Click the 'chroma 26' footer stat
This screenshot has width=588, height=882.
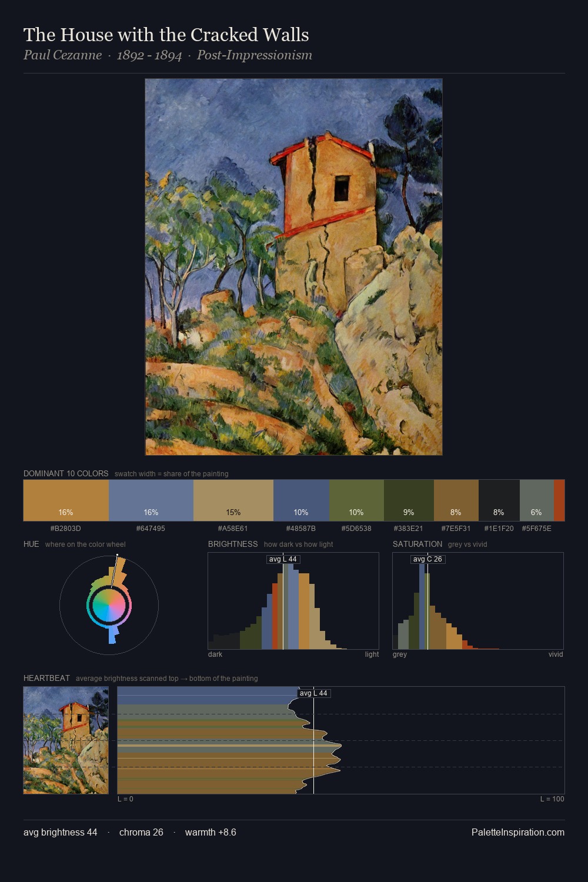point(141,832)
